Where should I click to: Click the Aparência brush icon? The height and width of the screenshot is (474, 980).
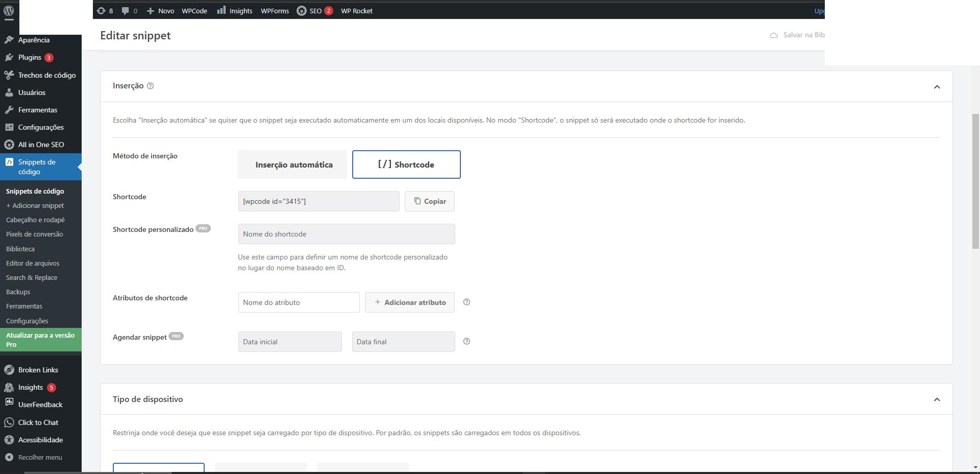point(9,40)
